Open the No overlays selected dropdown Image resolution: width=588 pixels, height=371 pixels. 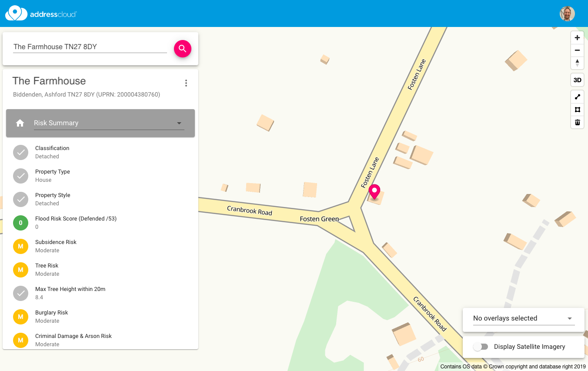point(524,318)
